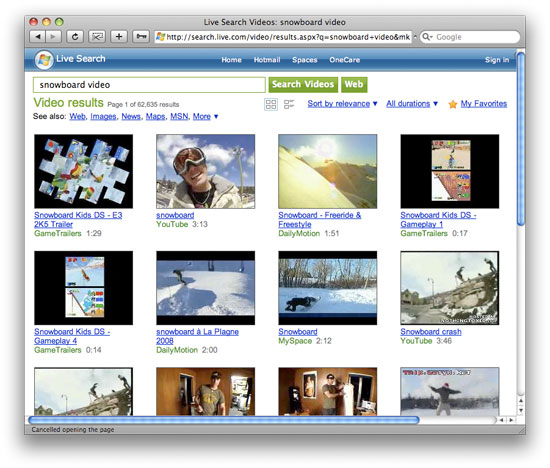Open the Snowboard MySpace video link
The image size is (550, 468).
(298, 332)
